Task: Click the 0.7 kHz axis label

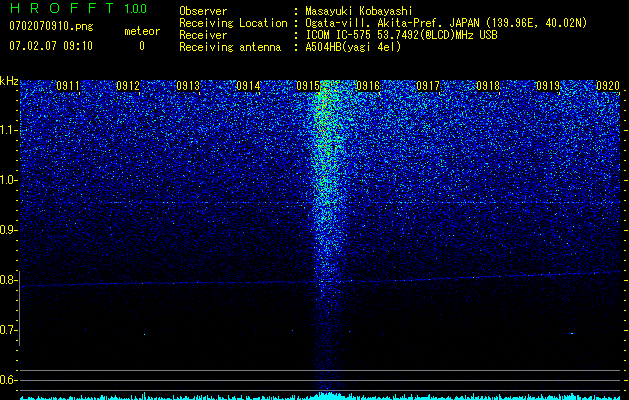Action: (x=8, y=330)
